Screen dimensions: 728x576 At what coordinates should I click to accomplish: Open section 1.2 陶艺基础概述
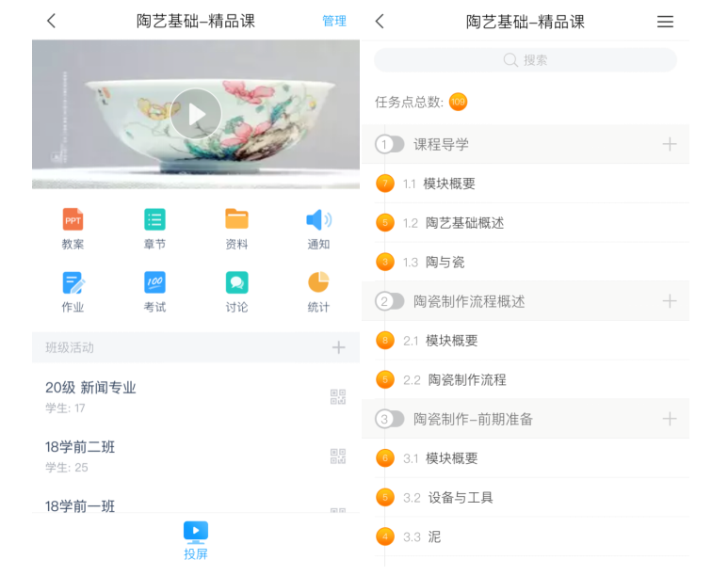[x=526, y=223]
